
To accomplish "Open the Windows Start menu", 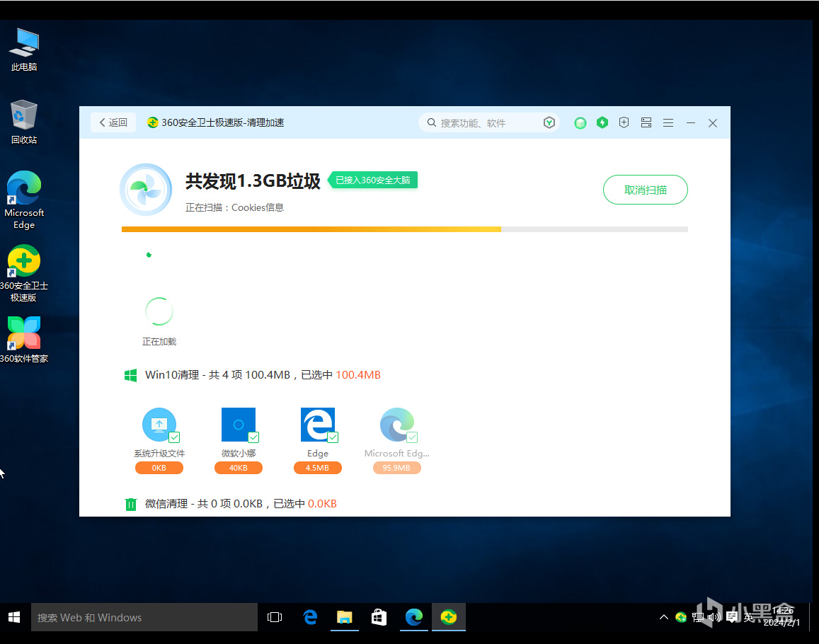I will pyautogui.click(x=14, y=617).
